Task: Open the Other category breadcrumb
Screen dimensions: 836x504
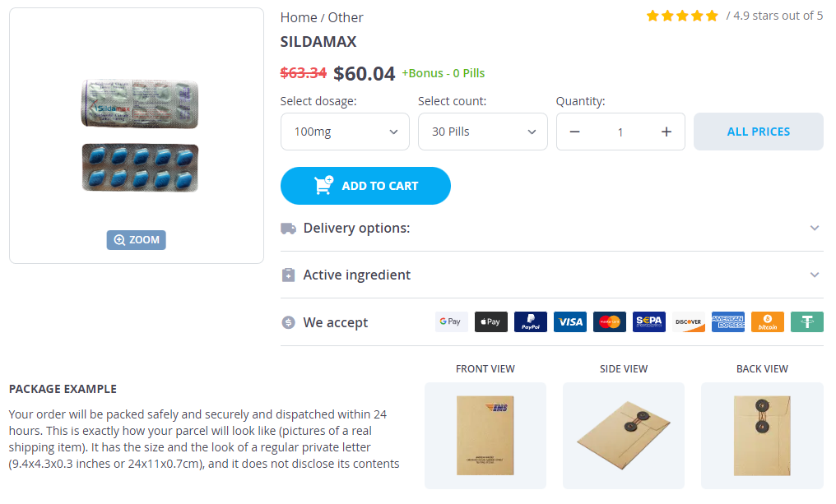Action: coord(346,17)
